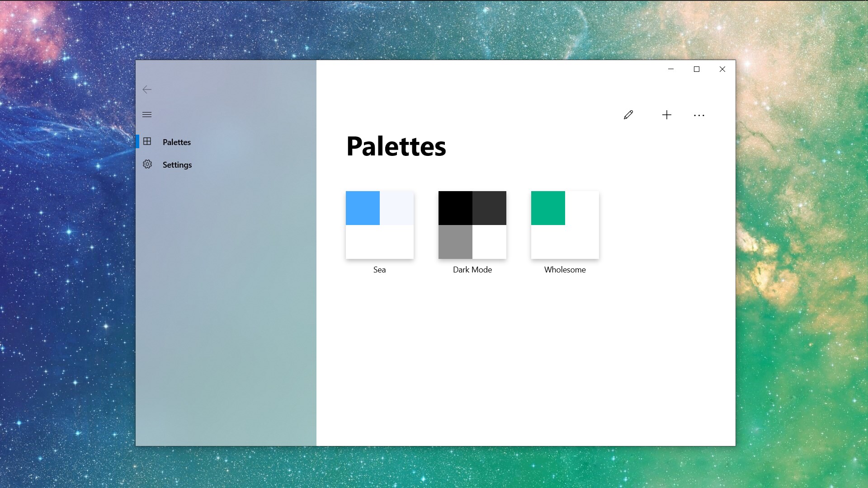
Task: Click green swatch in Wholesome palette
Action: 548,208
